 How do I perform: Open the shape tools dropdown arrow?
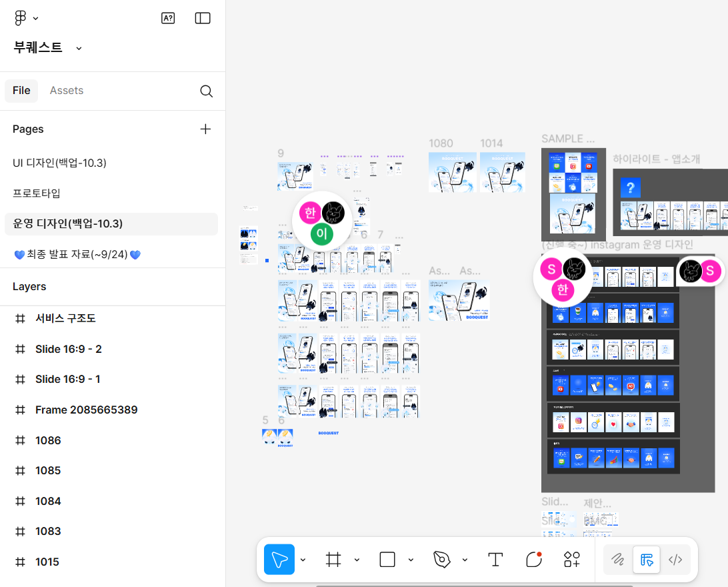coord(411,560)
